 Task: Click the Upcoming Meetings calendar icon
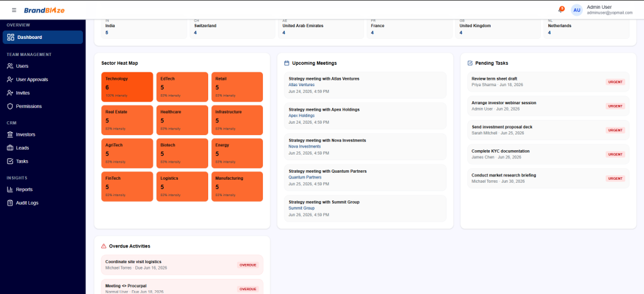(287, 63)
